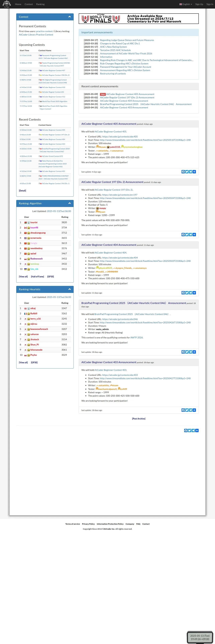Open the practice contest link
Viewport: 215px width, 644px height.
coord(44,31)
